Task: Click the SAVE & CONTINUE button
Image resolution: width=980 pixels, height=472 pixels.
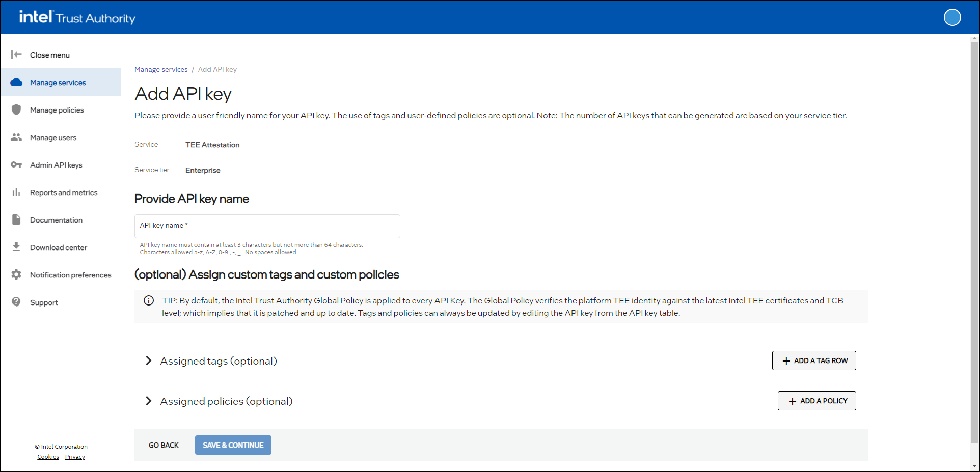Action: click(x=233, y=445)
